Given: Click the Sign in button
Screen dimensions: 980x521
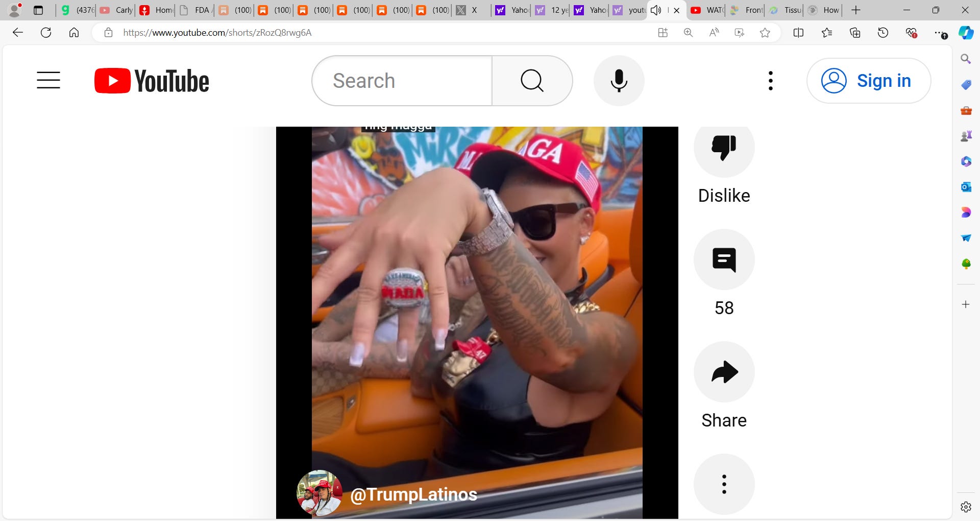Looking at the screenshot, I should point(868,81).
